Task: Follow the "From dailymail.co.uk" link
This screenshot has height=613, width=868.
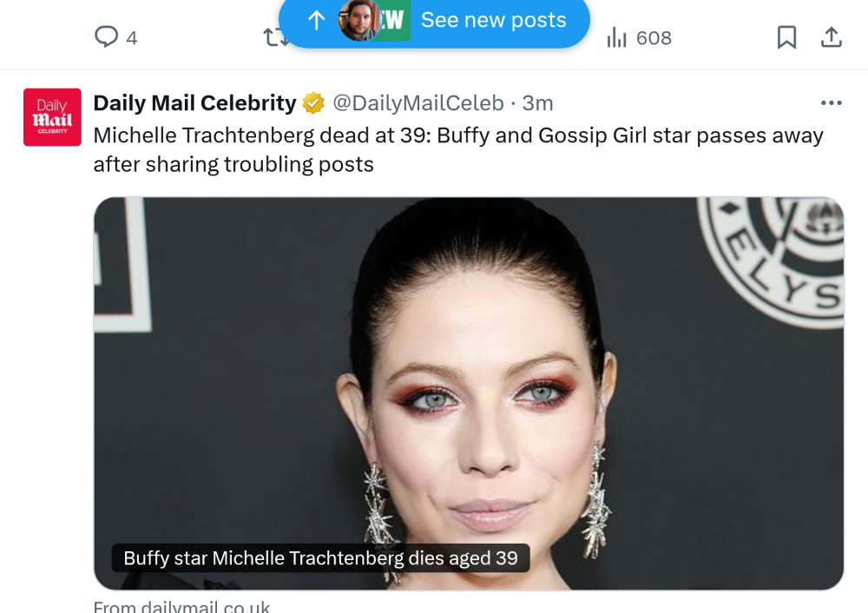Action: tap(181, 607)
